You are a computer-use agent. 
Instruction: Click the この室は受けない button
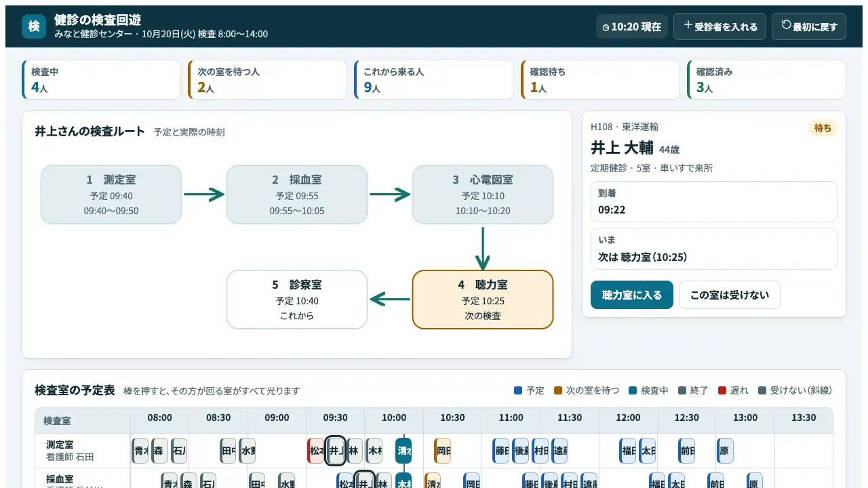coord(730,295)
